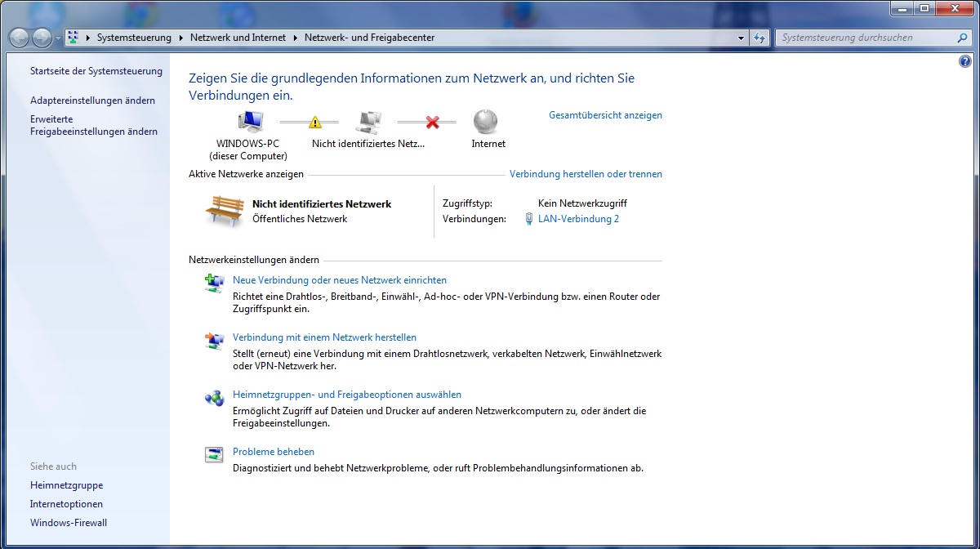The image size is (980, 549).
Task: Click the forward navigation arrow
Action: pos(42,38)
